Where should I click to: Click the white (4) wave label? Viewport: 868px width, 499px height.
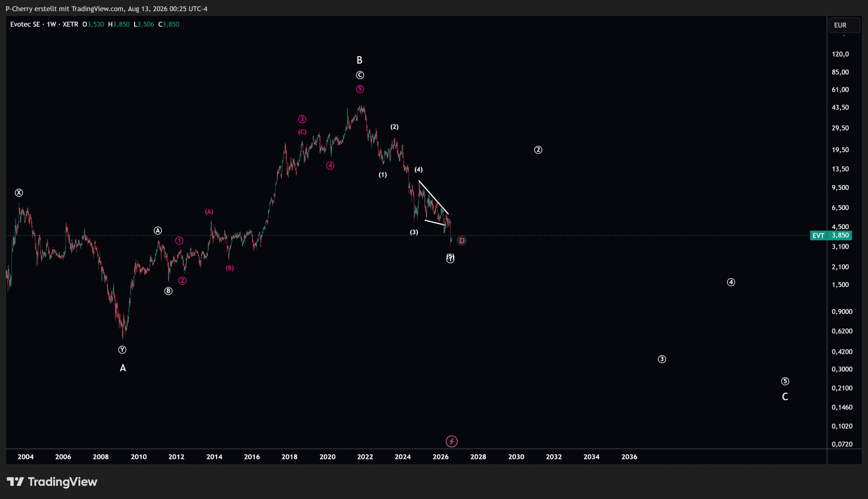[x=418, y=169]
